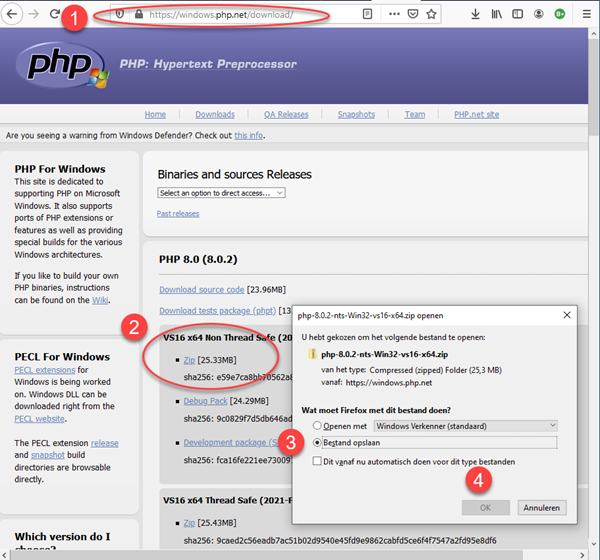Open the 'PECL extensions' link

coord(45,370)
